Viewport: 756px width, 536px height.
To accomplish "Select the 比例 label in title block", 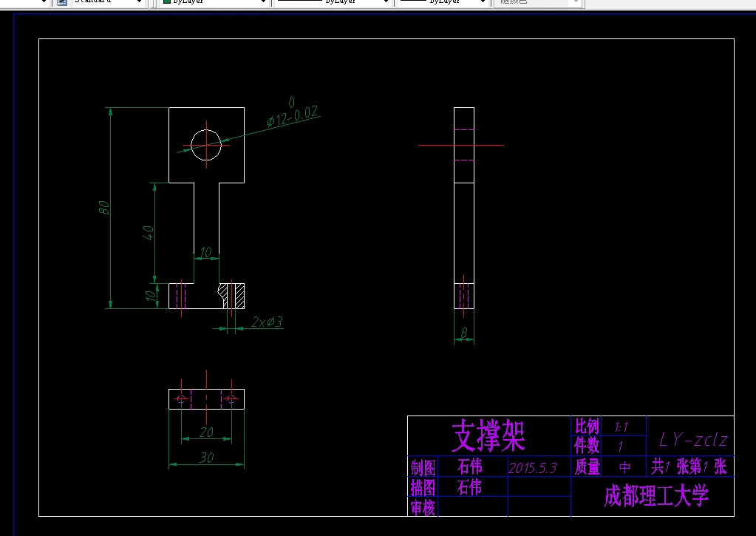I will tap(587, 426).
